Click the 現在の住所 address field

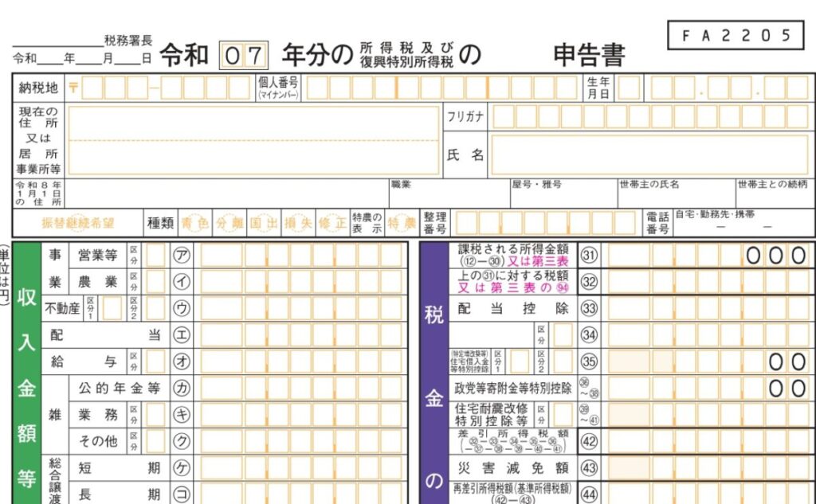tap(253, 140)
